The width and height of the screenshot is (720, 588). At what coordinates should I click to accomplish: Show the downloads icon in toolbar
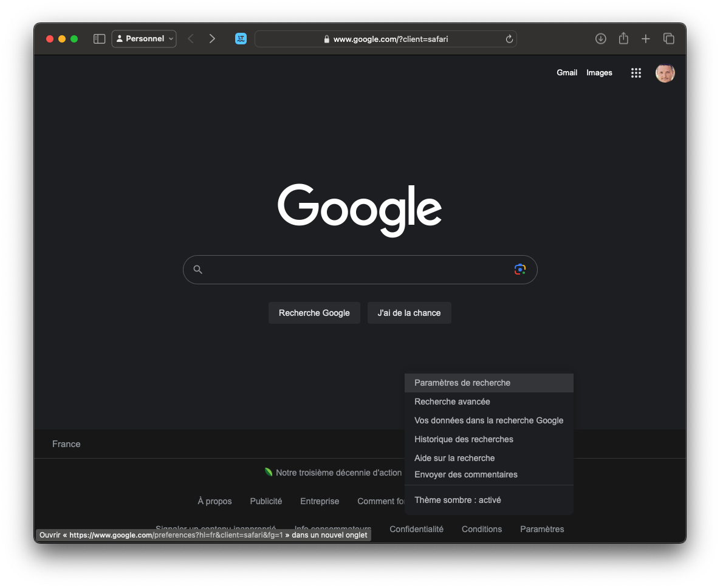(x=601, y=39)
